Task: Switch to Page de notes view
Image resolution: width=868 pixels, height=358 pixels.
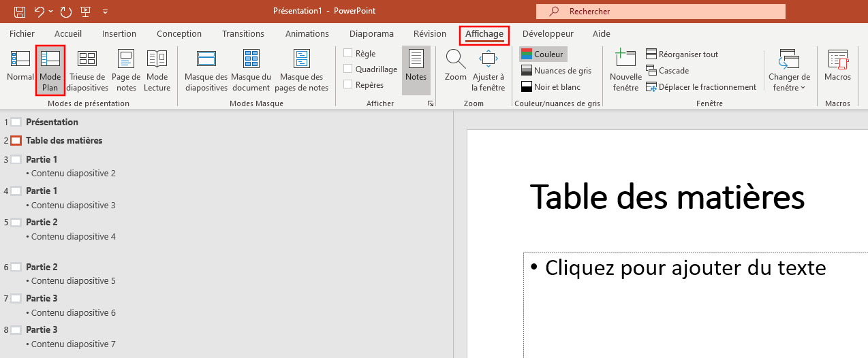Action: click(126, 70)
